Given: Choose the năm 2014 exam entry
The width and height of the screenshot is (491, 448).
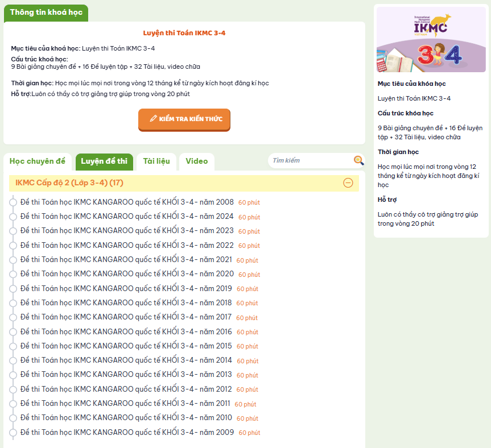Looking at the screenshot, I should coord(126,360).
